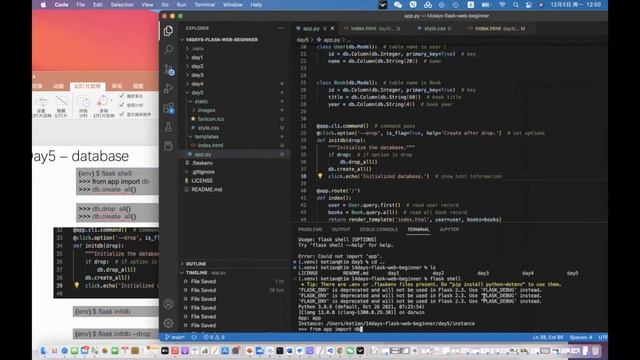
Task: Open the Terminal menu in menu bar
Action: 204,5
